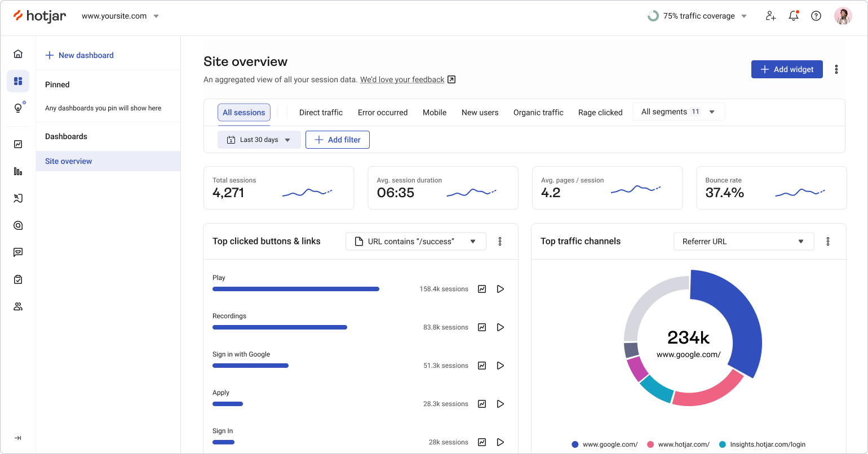Switch to the Mobile segment tab
Screen dimensions: 868x454
434,112
